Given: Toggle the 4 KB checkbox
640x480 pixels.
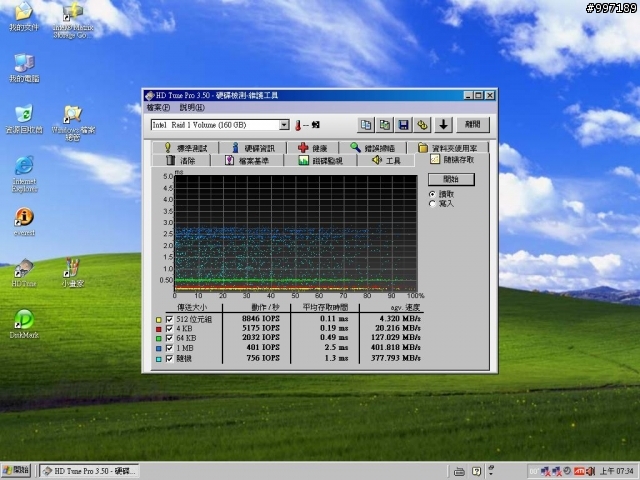Looking at the screenshot, I should point(169,329).
